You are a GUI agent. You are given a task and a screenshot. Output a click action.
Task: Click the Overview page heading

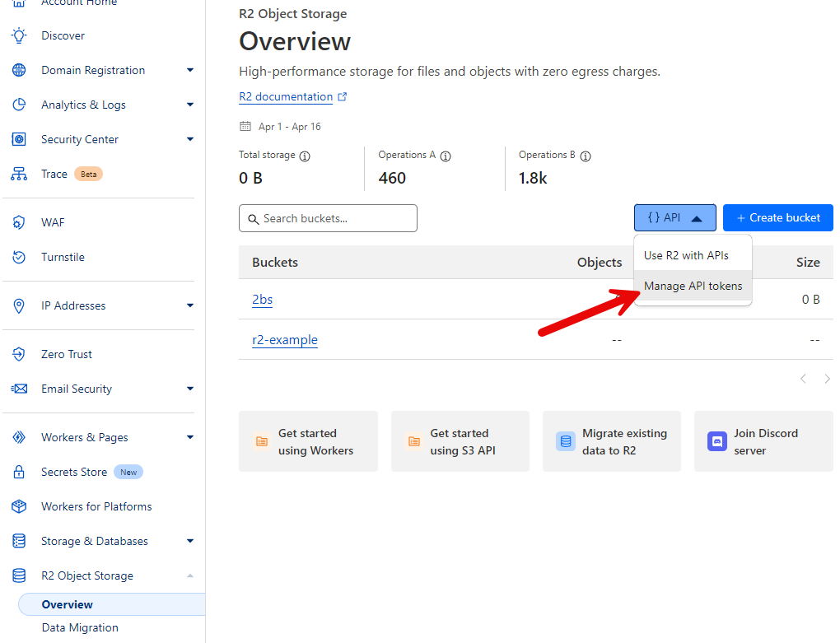coord(295,42)
